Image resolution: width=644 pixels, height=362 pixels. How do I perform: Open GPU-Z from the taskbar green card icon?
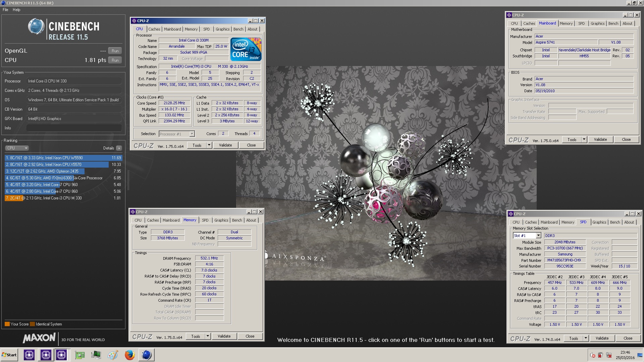[80, 355]
